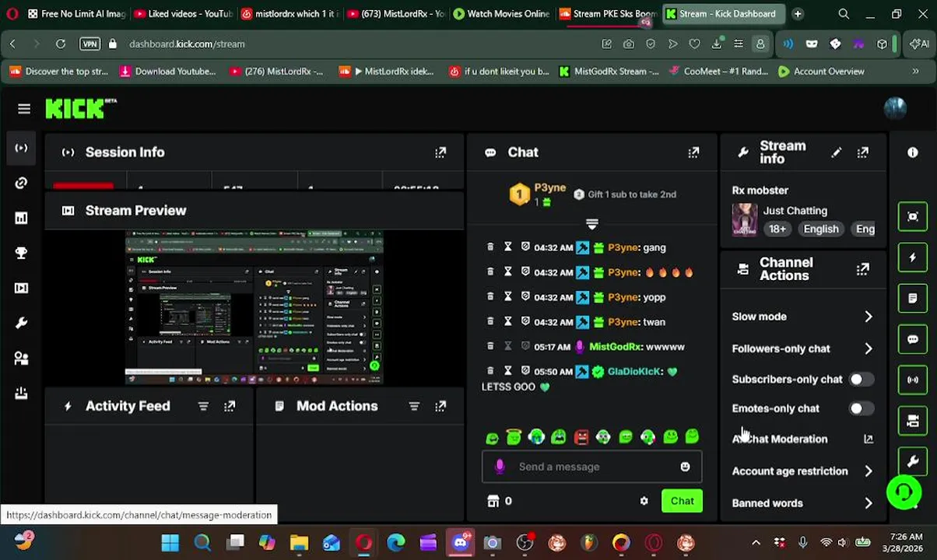Screen dimensions: 937x560
Task: Show more browser bookmarks chevron
Action: click(x=915, y=72)
